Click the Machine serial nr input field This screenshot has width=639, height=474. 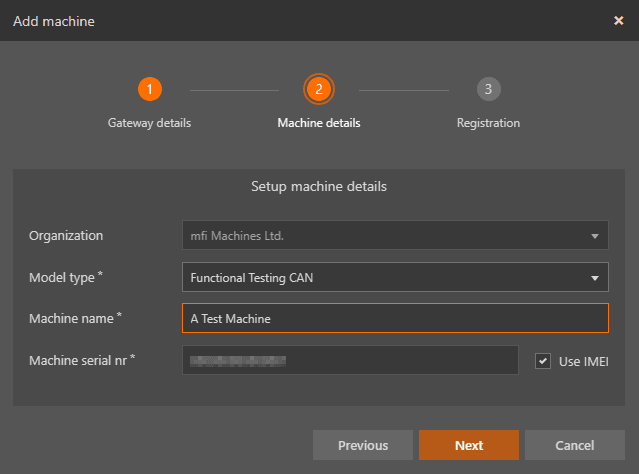(x=350, y=360)
